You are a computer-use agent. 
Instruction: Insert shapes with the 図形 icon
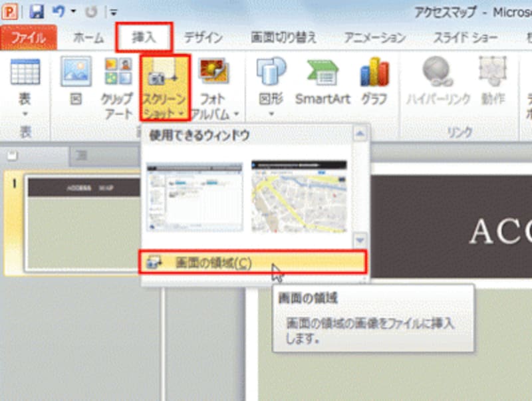(271, 81)
